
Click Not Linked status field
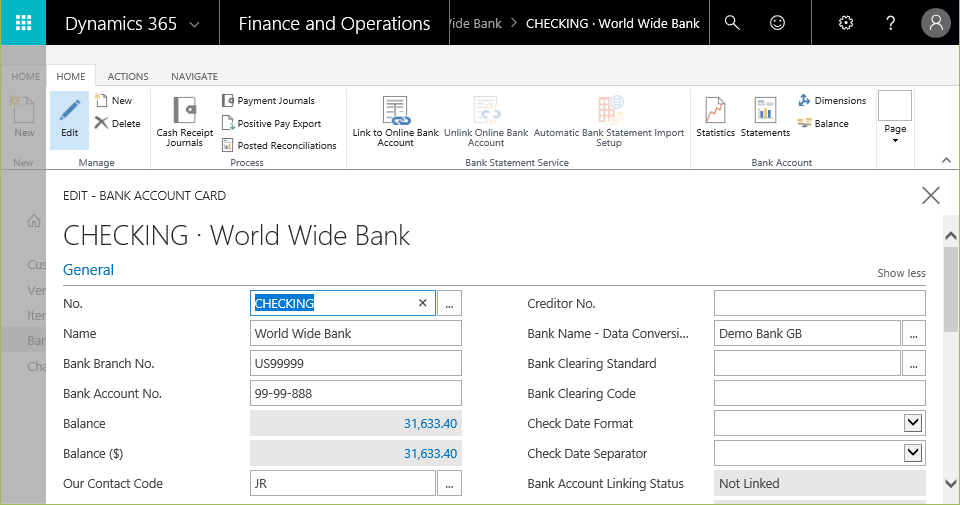820,484
